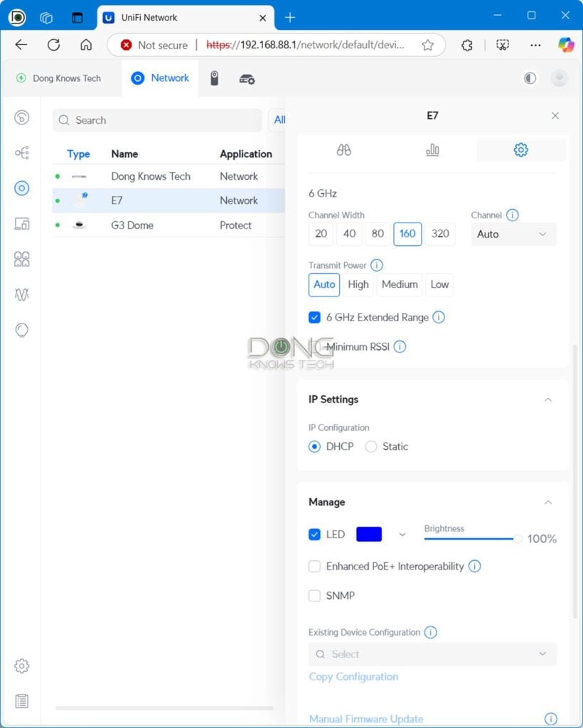Toggle the dark/light theme icon
This screenshot has width=583, height=728.
coord(530,78)
